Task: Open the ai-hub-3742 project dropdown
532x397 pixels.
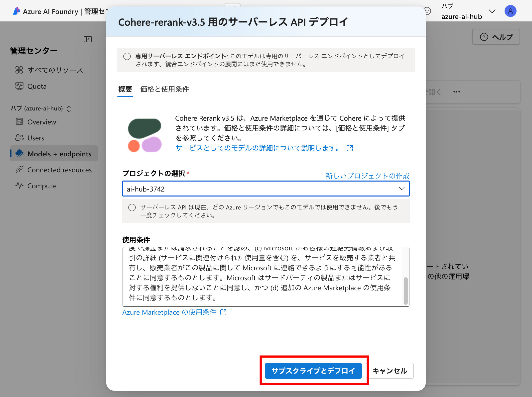Action: point(266,189)
